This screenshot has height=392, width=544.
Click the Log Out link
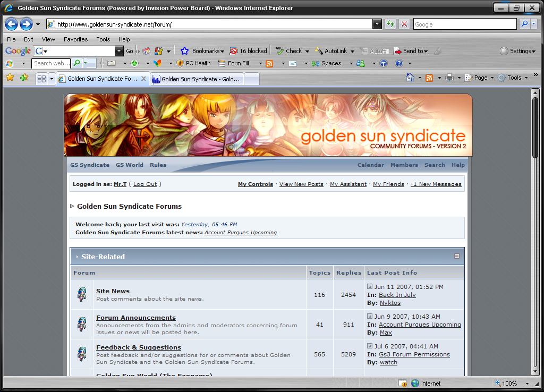[x=145, y=184]
